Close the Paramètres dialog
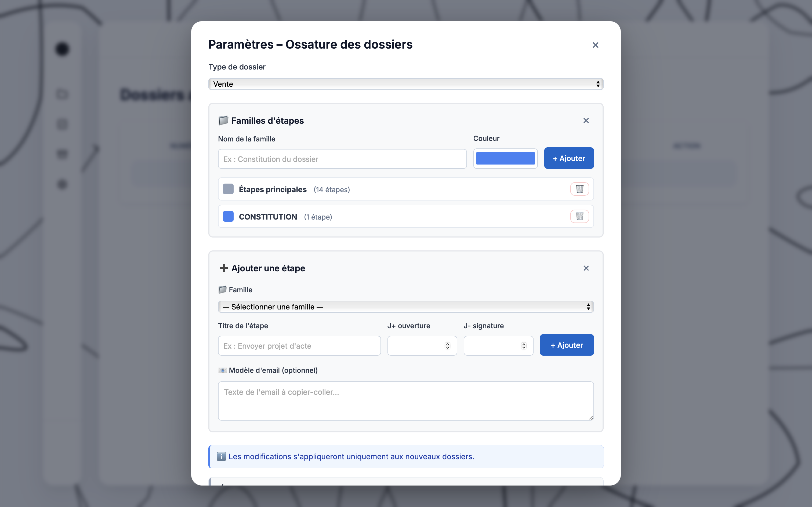 click(595, 45)
